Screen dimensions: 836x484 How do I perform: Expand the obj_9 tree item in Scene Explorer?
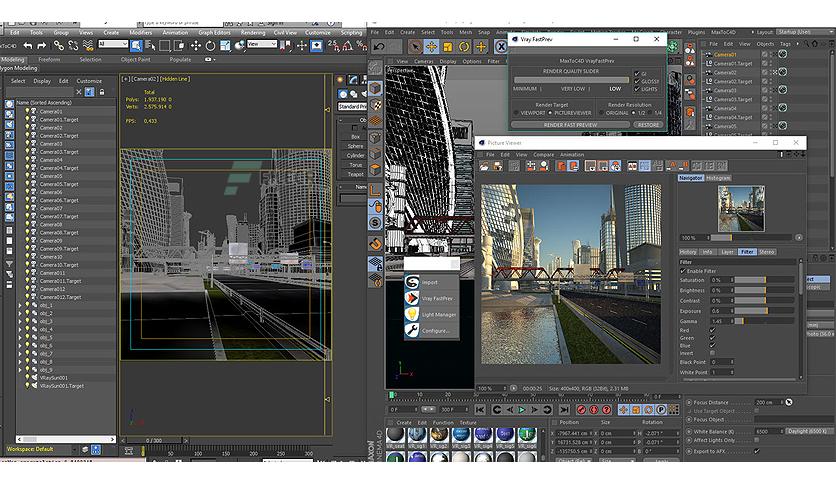coord(20,369)
